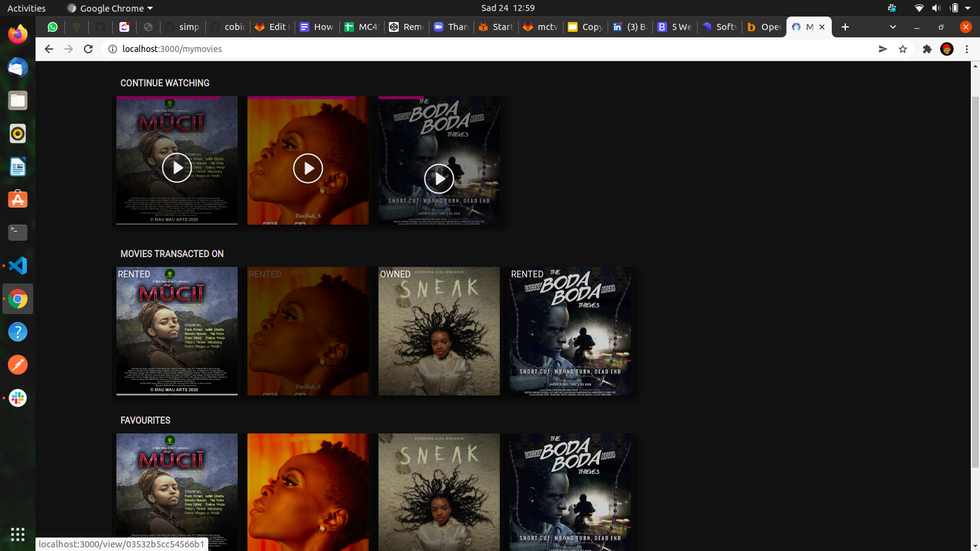
Task: Launch Visual Studio Code from the dock
Action: pyautogui.click(x=18, y=266)
